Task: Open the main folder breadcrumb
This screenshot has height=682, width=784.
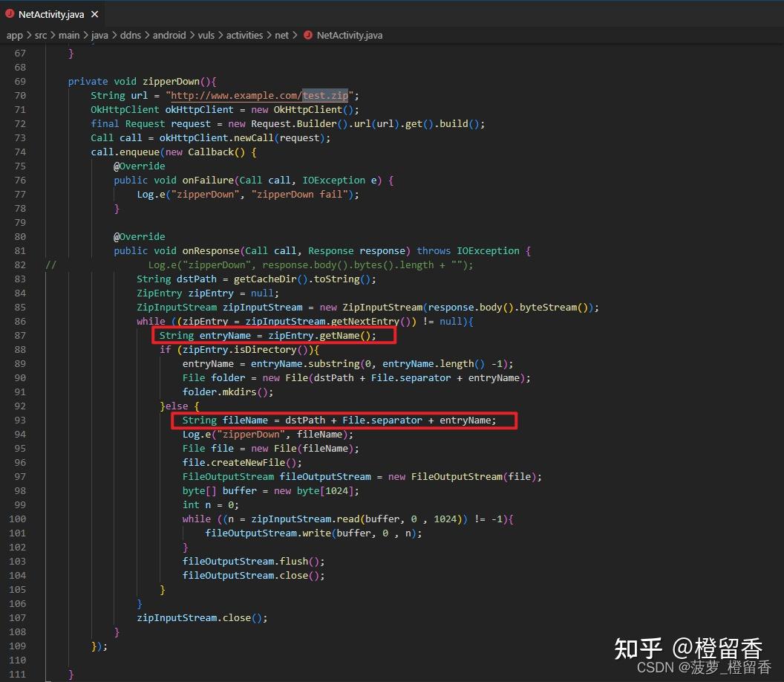Action: point(69,35)
